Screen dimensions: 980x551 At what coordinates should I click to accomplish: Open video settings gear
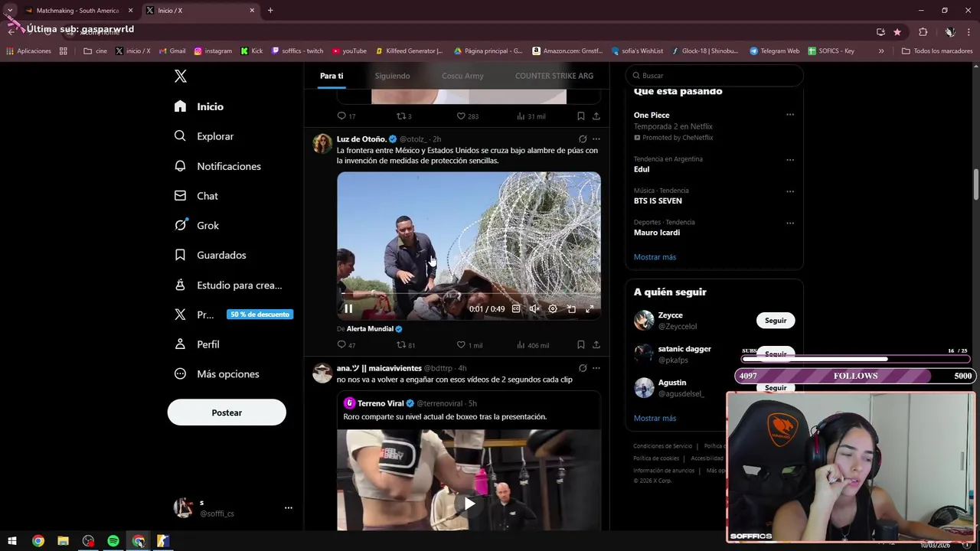click(553, 308)
